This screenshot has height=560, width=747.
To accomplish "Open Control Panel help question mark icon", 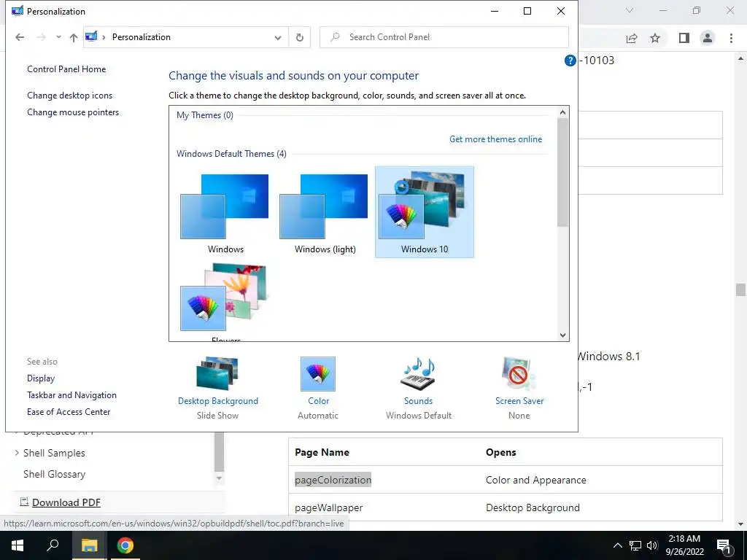I will [570, 61].
